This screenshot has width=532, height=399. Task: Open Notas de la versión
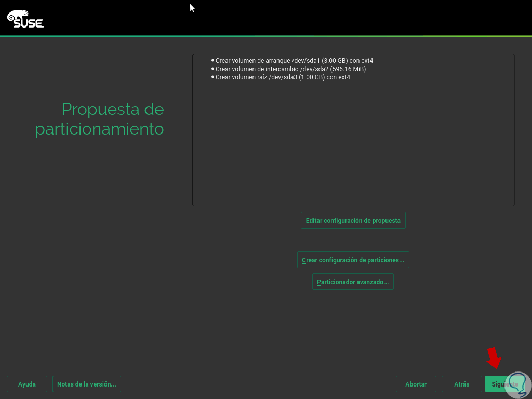[87, 384]
